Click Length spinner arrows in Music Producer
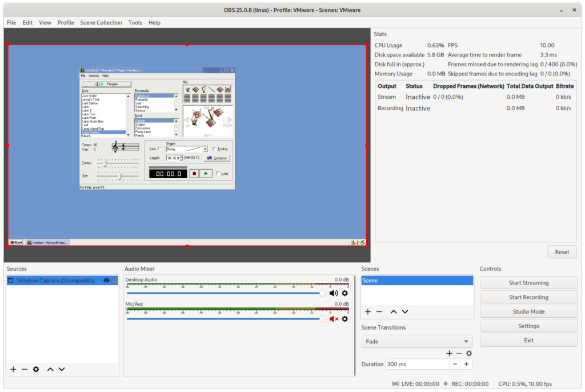 click(181, 158)
